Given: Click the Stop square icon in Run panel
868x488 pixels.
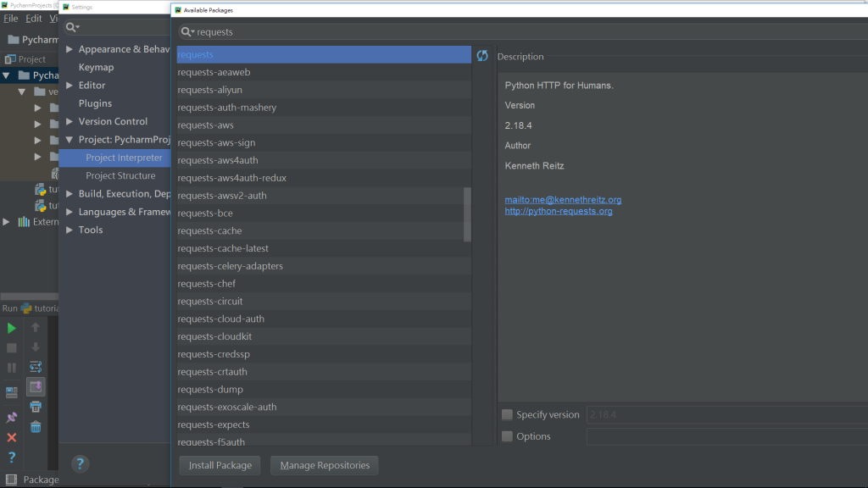Looking at the screenshot, I should click(11, 348).
